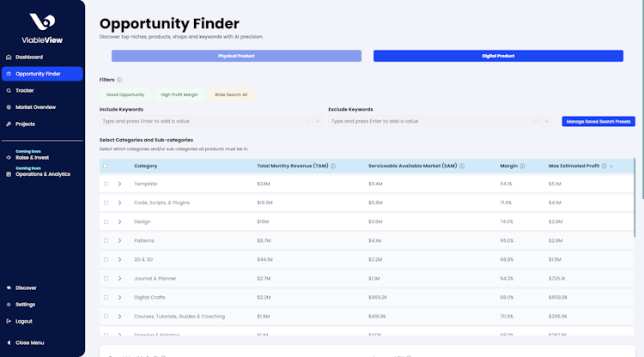The image size is (644, 357).
Task: Click Manage Saved Search Presets button
Action: click(598, 122)
